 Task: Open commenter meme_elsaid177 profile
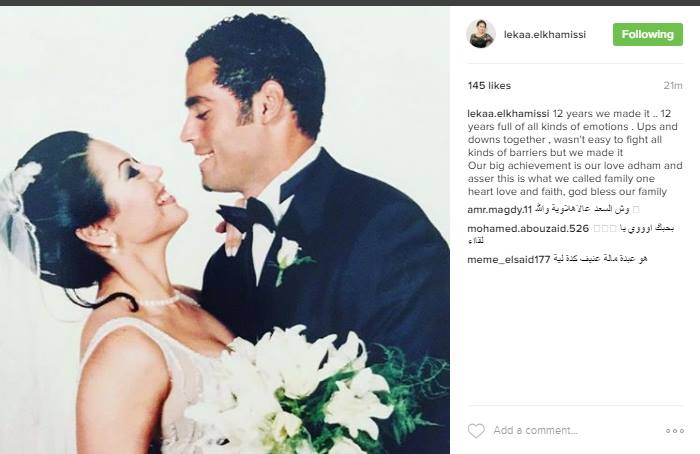508,259
